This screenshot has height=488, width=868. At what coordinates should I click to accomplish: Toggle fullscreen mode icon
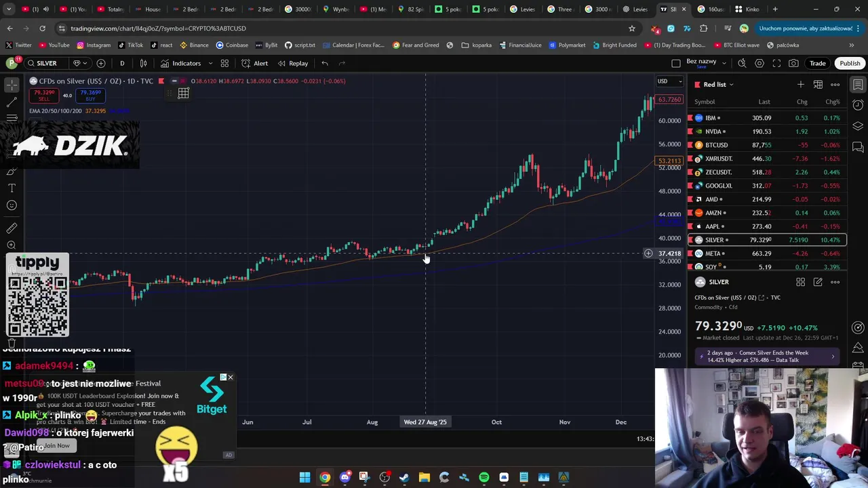coord(776,63)
